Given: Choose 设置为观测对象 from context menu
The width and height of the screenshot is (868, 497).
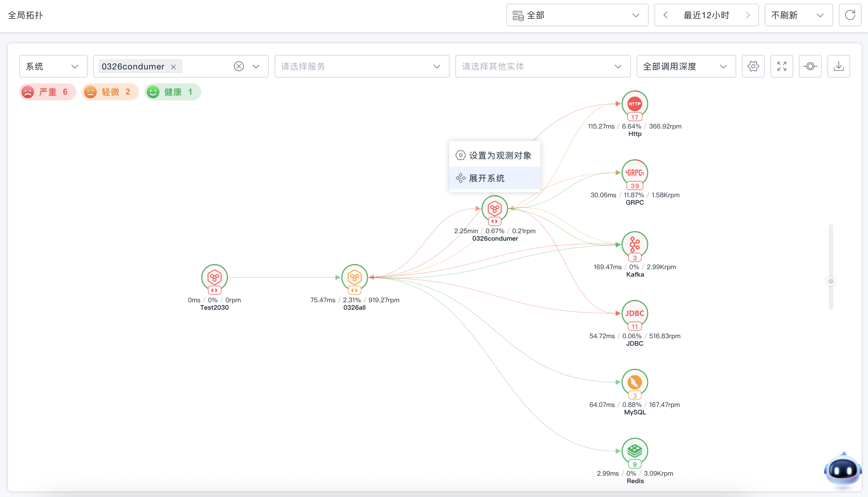Looking at the screenshot, I should [495, 155].
